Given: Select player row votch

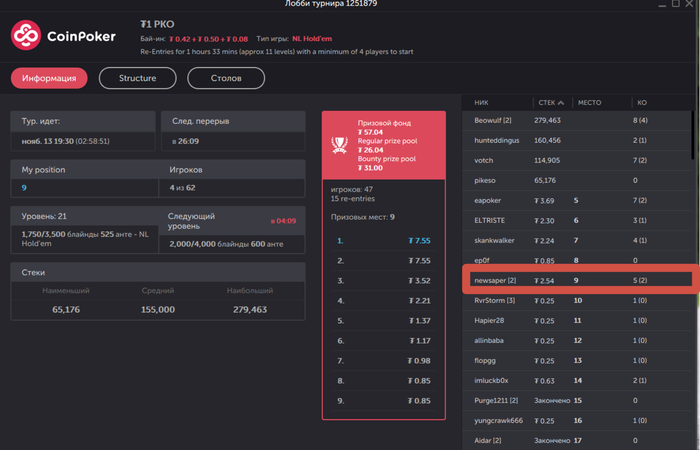Looking at the screenshot, I should coord(577,160).
